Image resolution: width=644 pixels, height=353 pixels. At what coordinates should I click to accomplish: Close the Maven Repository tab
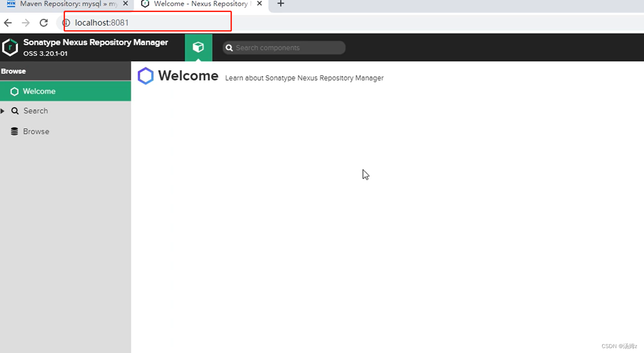coord(126,4)
